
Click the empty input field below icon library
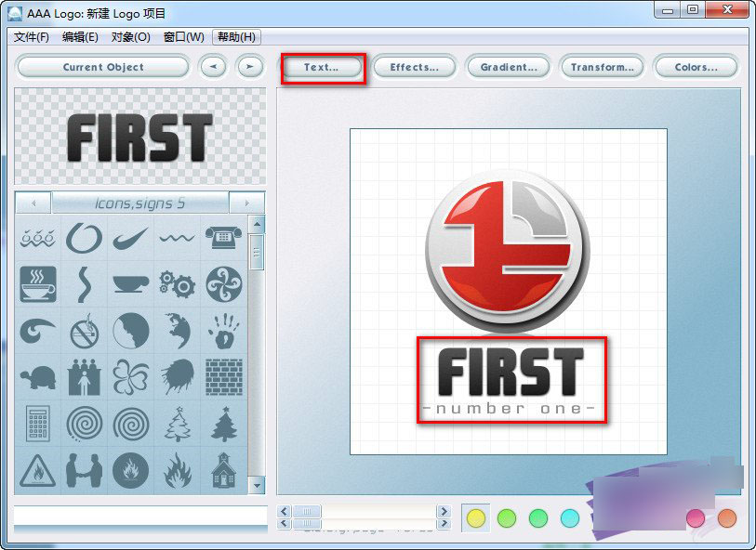point(140,516)
